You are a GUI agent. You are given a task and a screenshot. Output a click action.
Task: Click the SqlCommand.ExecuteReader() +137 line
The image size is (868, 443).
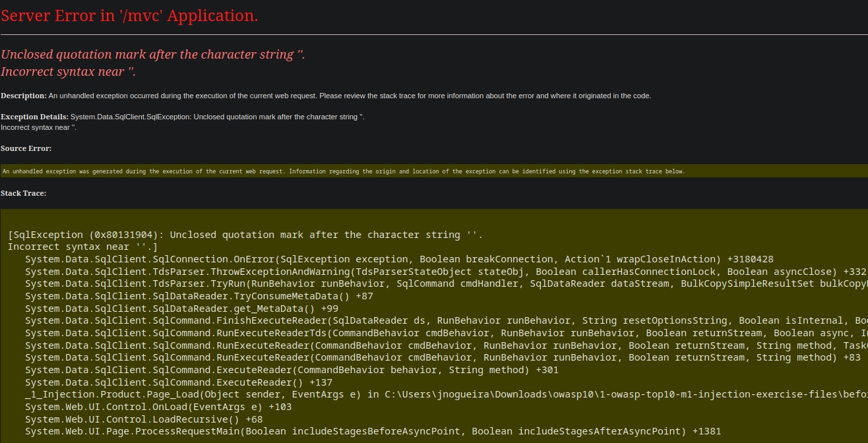(x=179, y=382)
